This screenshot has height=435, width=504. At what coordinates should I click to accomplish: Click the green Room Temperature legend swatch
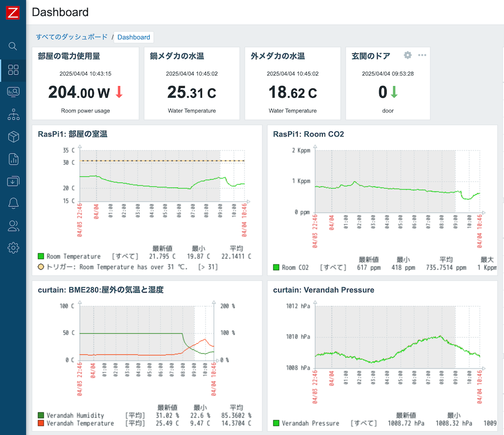point(41,256)
